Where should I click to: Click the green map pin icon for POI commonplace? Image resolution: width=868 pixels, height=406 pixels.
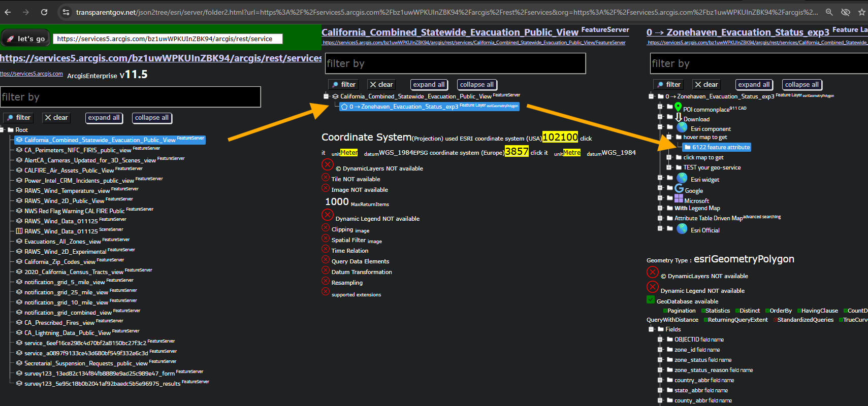[678, 107]
